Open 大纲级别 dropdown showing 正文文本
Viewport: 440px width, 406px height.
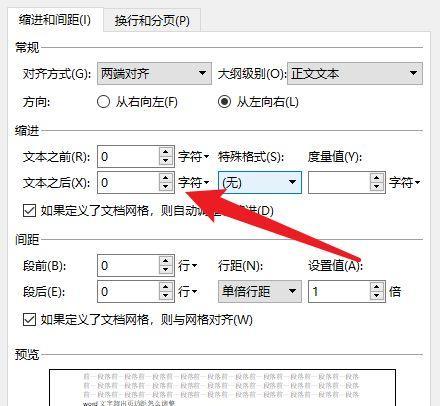pyautogui.click(x=355, y=73)
